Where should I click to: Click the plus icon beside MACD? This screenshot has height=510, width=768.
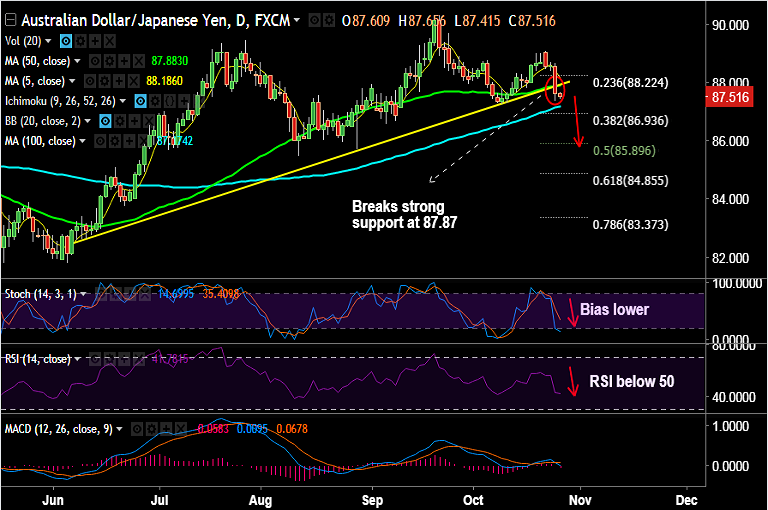166,429
